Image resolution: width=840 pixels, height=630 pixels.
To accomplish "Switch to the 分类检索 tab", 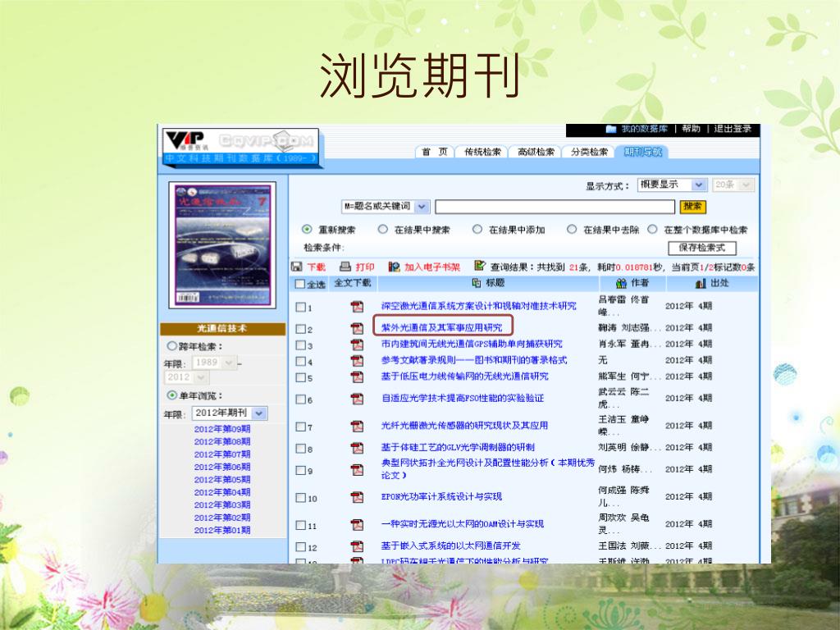I will [x=588, y=152].
